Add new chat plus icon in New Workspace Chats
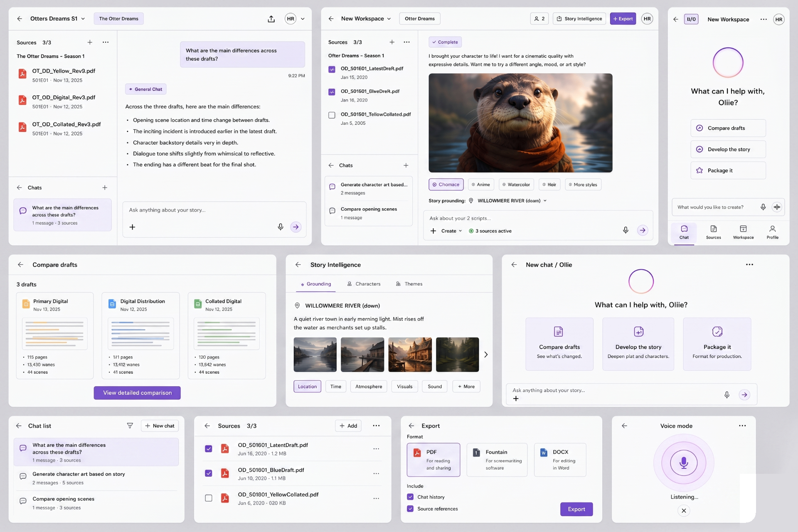The image size is (798, 532). click(x=406, y=165)
